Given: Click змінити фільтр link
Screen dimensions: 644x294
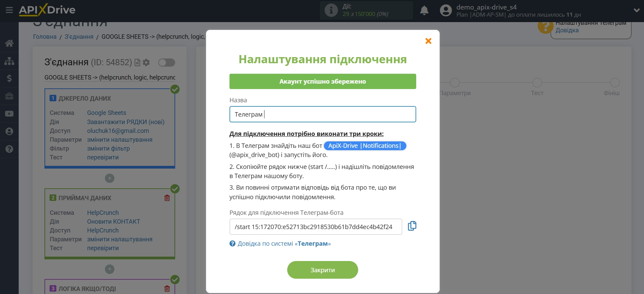Looking at the screenshot, I should click(108, 149).
